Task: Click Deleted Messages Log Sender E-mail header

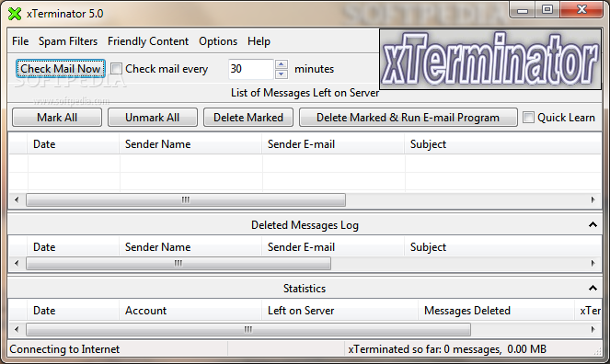Action: (x=333, y=247)
